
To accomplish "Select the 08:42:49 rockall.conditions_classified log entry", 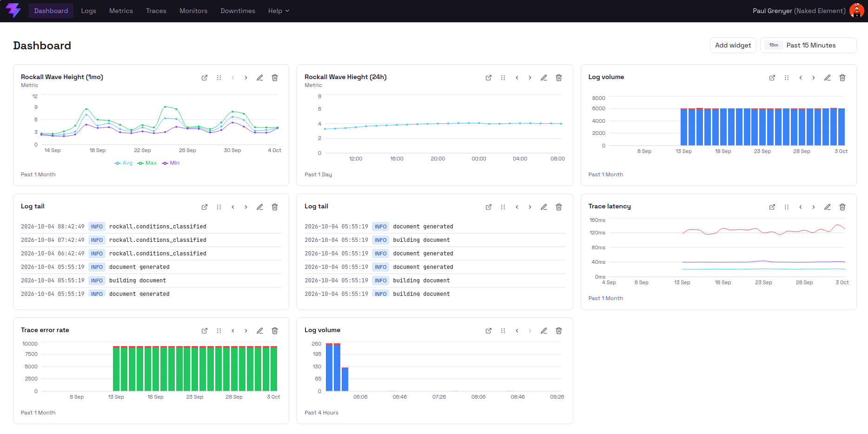I will (151, 227).
